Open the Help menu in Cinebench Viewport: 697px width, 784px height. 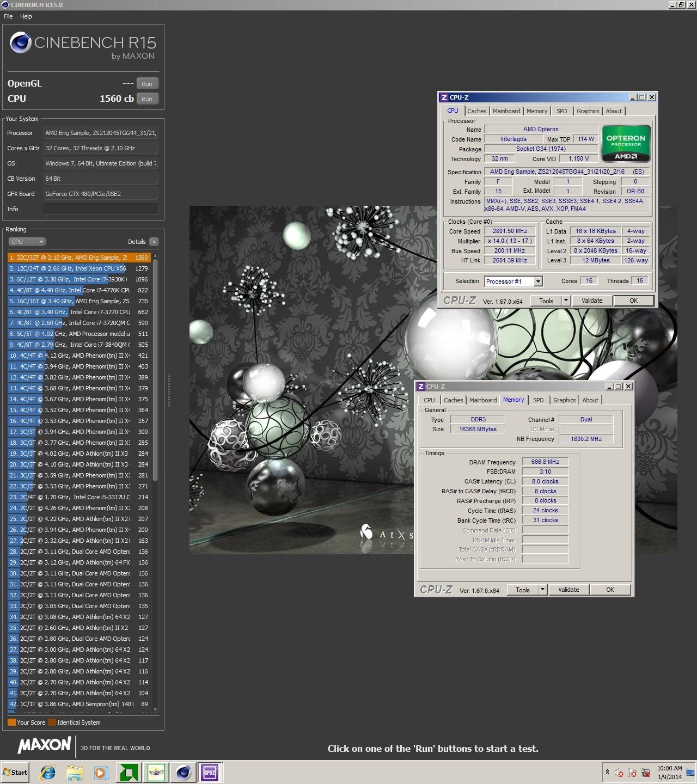coord(26,16)
